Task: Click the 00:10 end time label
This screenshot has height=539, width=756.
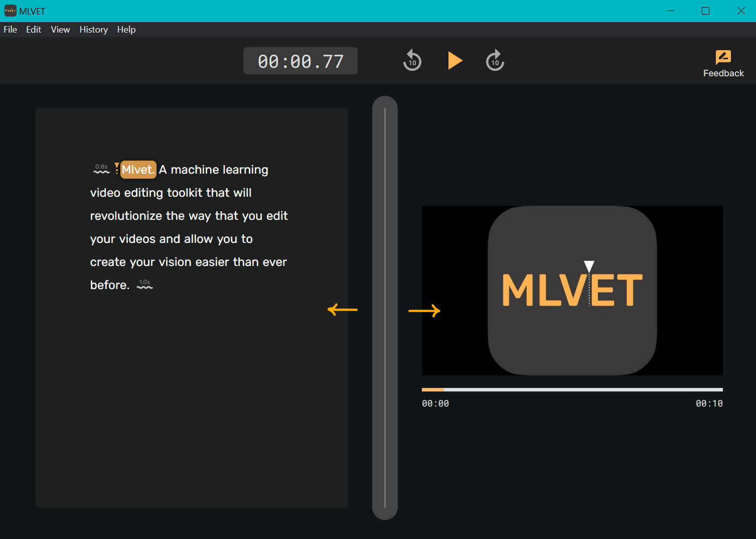Action: pyautogui.click(x=709, y=403)
